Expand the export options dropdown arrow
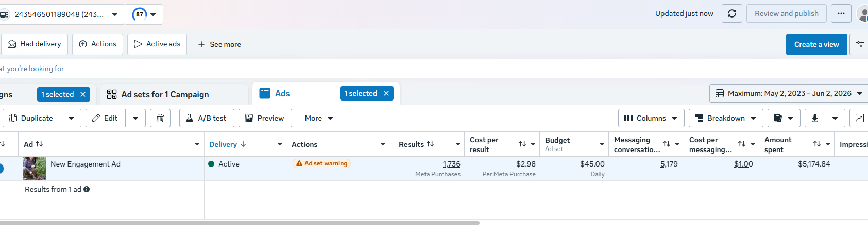868x233 pixels. 835,118
